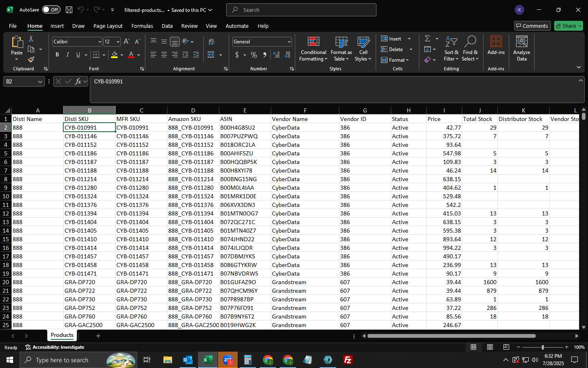Open the Conditional Formatting dropdown
This screenshot has width=588, height=368.
coord(313,49)
